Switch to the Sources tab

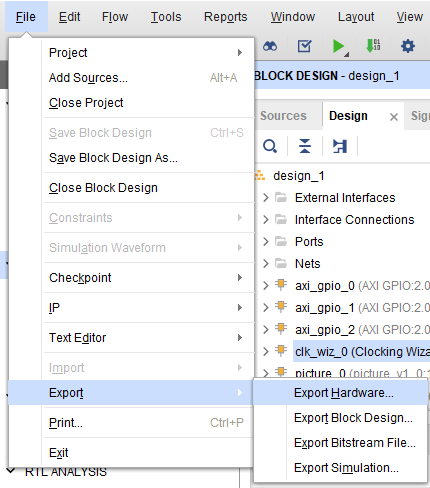[283, 116]
